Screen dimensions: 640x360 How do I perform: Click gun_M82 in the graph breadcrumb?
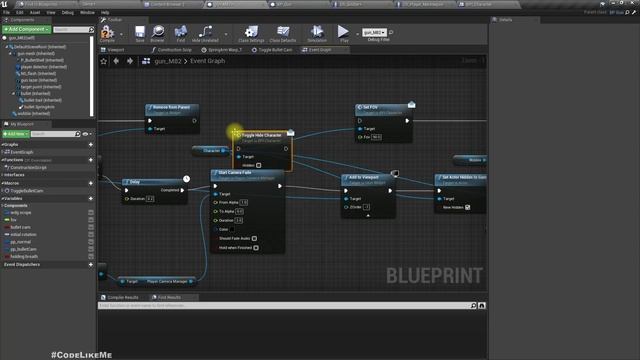[x=168, y=61]
